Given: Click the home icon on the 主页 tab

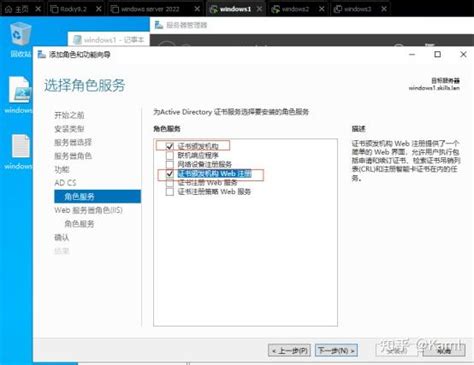Looking at the screenshot, I should (9, 9).
